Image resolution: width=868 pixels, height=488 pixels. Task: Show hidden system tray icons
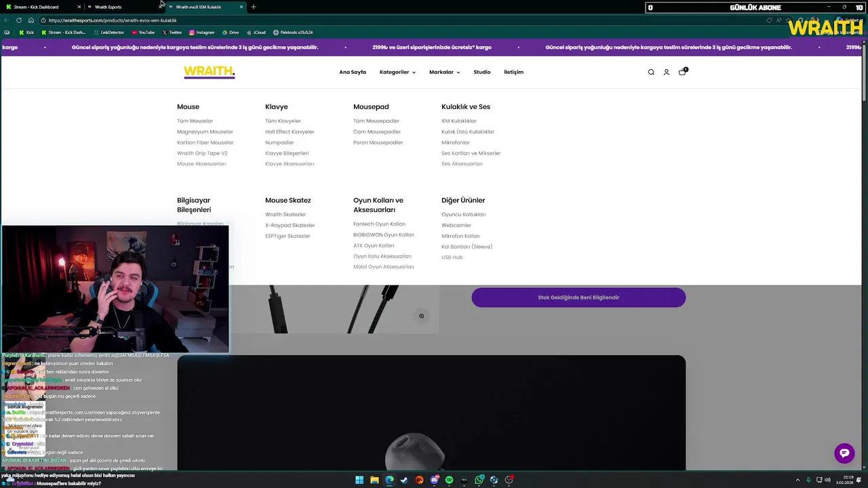797,480
